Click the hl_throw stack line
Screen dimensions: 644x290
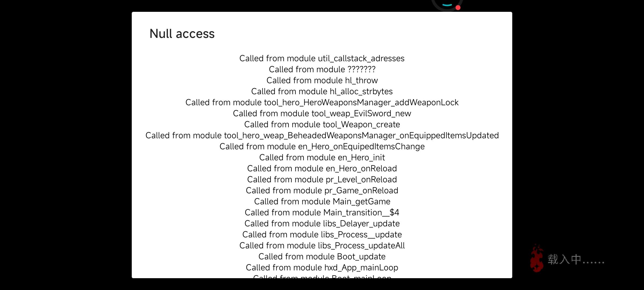tap(322, 81)
